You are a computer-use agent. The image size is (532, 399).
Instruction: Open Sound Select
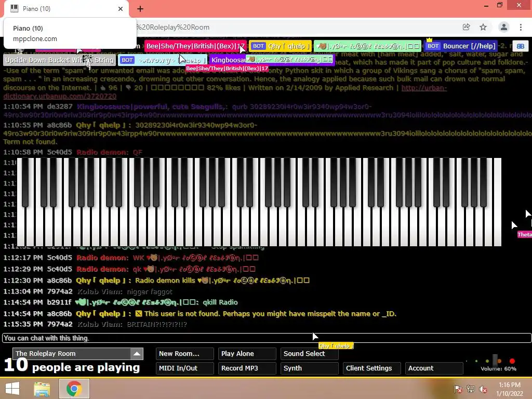click(310, 353)
